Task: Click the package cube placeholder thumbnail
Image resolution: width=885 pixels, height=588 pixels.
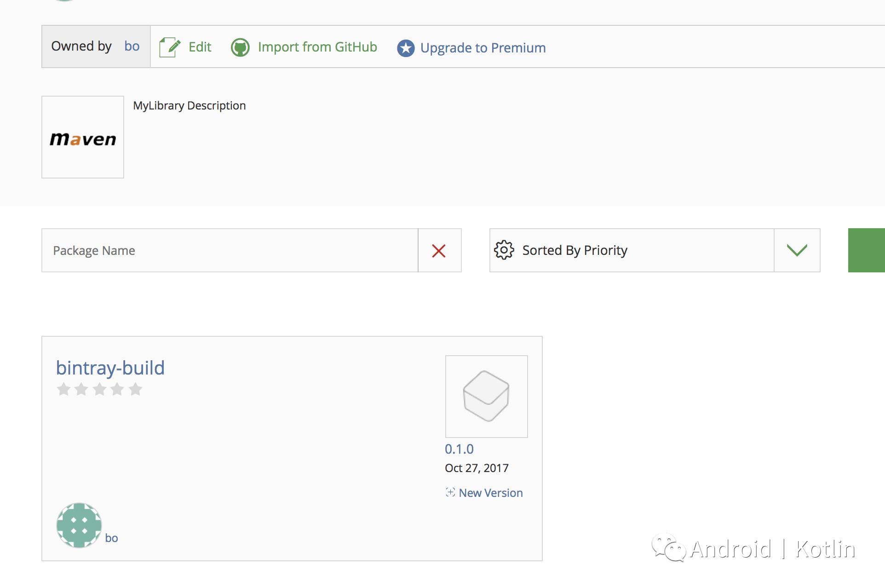Action: coord(486,396)
